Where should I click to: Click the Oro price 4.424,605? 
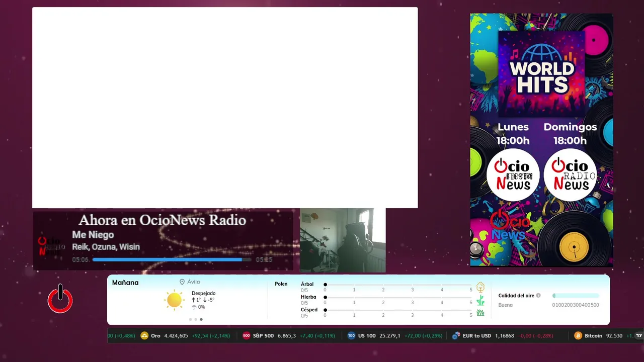coord(176,336)
